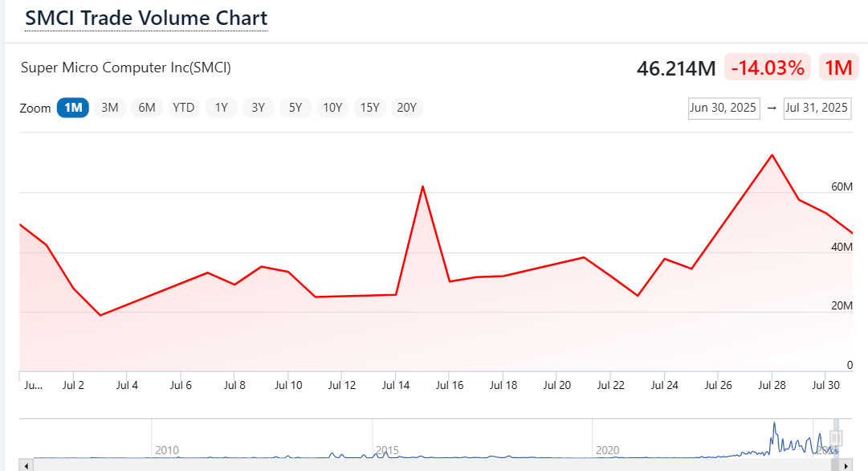Click the 40M y-axis label

[x=842, y=247]
